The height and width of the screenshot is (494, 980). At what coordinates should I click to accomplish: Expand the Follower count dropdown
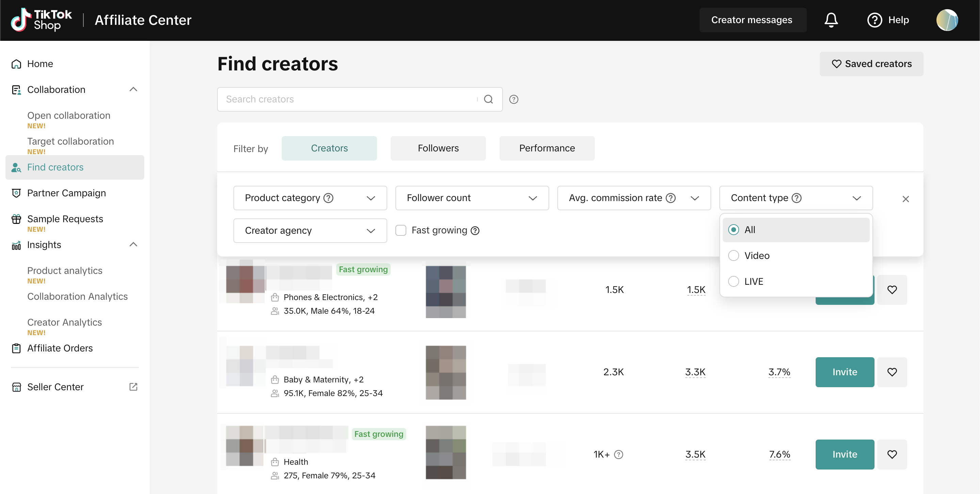pos(472,198)
